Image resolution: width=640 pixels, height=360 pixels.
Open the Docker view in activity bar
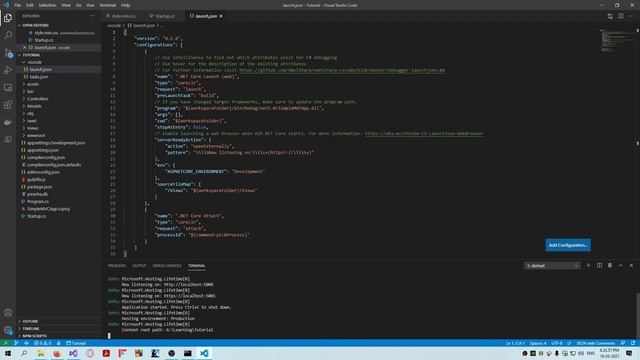pos(8,122)
